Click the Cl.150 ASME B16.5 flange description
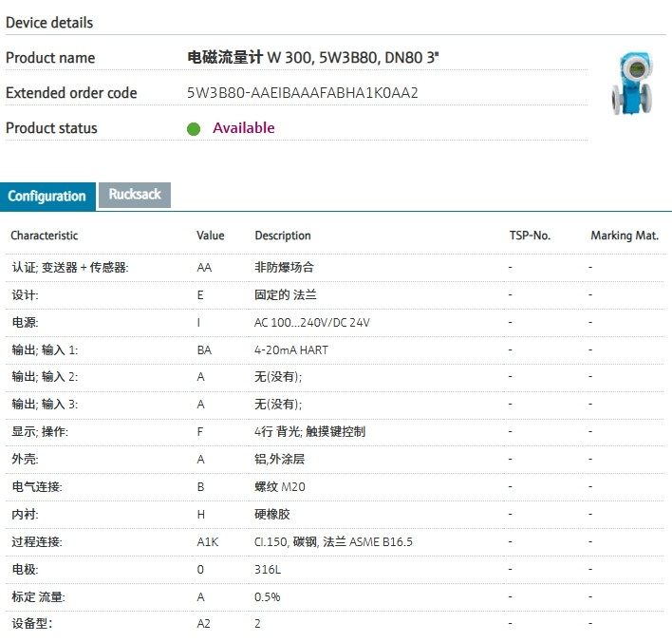Image resolution: width=672 pixels, height=642 pixels. coord(333,542)
